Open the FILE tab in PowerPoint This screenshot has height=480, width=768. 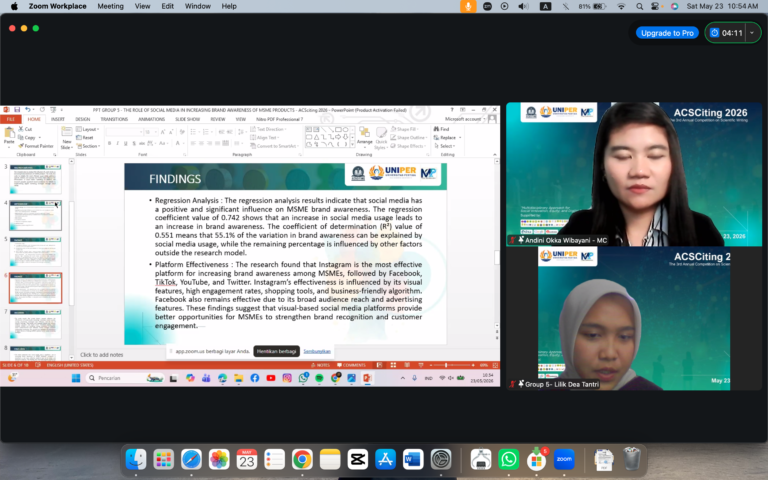click(x=10, y=119)
